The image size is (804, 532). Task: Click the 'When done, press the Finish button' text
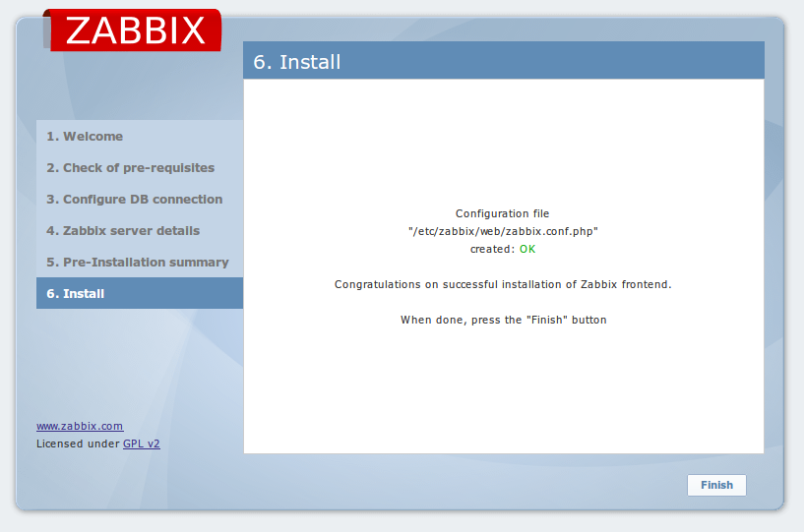(504, 320)
